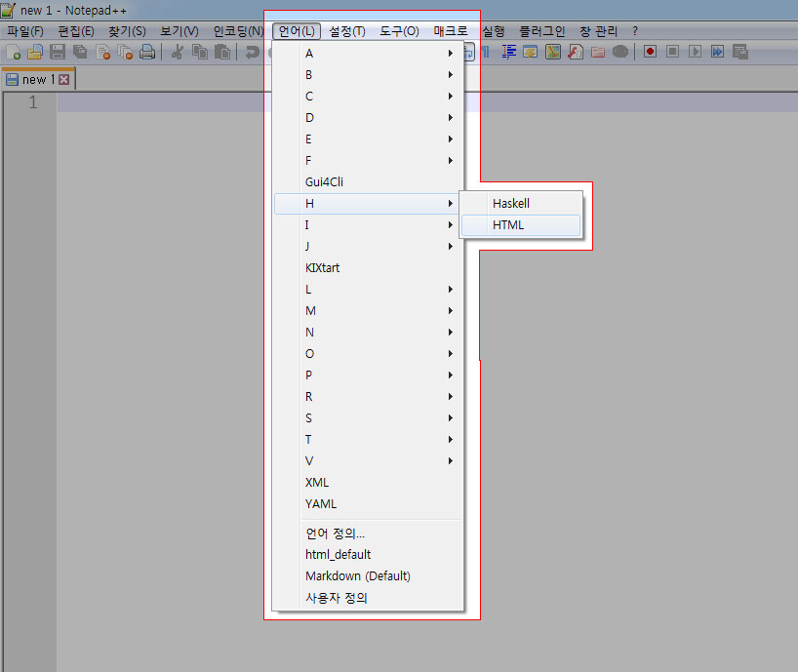Screen dimensions: 798x672
Task: Toggle the Document Map icon
Action: click(x=553, y=52)
